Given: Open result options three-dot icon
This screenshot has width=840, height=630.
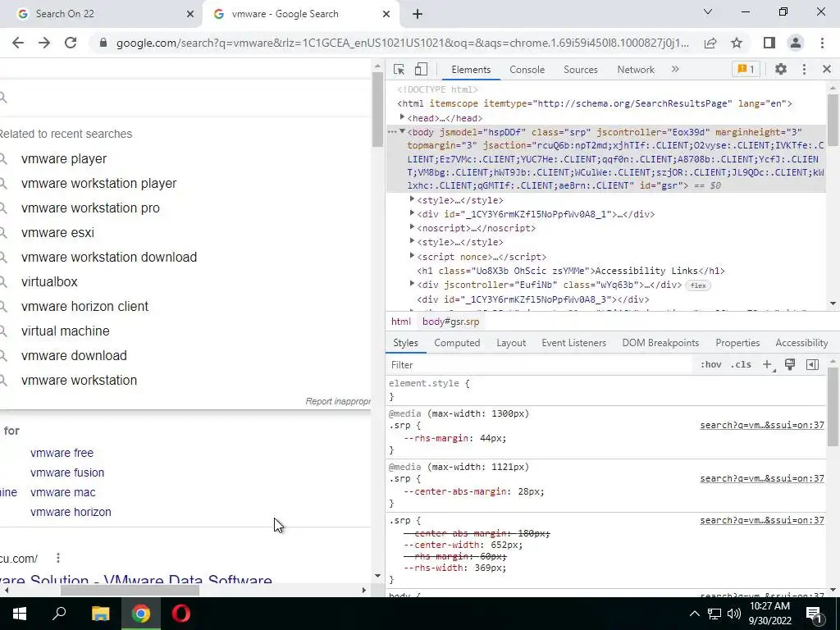Looking at the screenshot, I should pos(58,558).
